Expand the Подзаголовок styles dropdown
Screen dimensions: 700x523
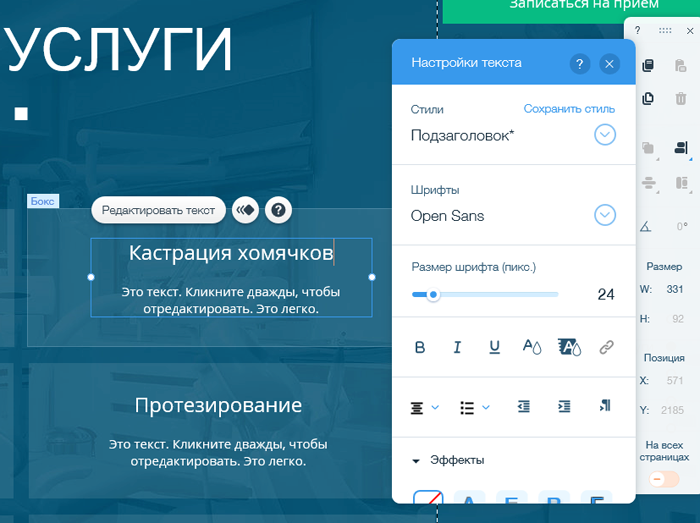click(x=605, y=135)
